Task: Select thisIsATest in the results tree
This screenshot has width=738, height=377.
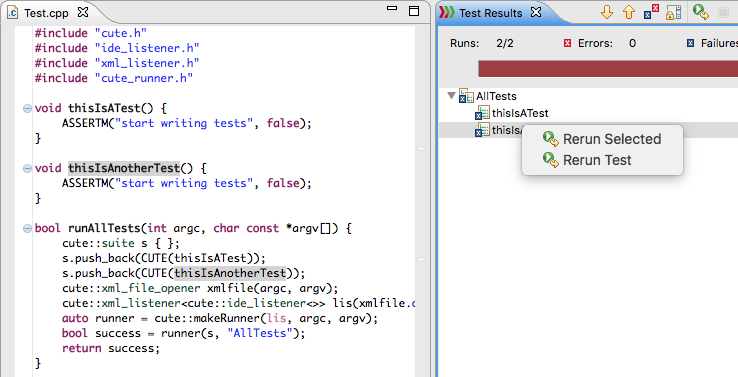Action: pos(520,113)
